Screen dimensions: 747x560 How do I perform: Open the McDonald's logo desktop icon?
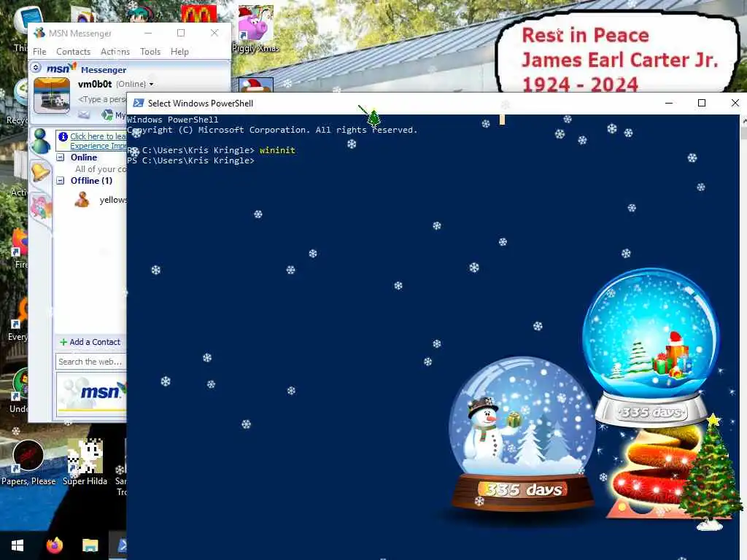coord(198,14)
